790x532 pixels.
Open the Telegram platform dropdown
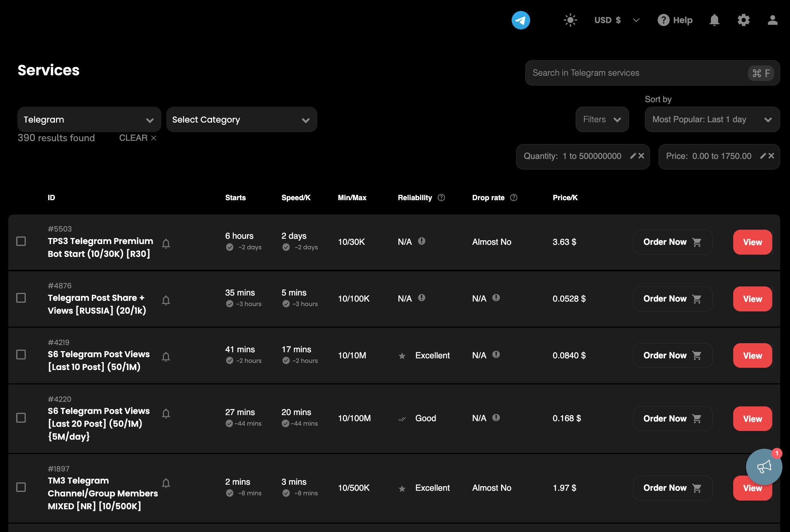pos(89,120)
